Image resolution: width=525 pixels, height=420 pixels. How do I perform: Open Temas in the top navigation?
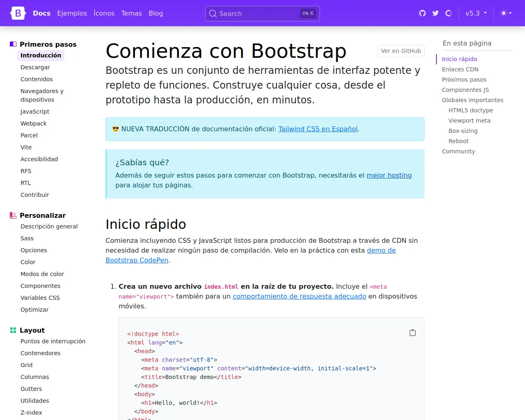coord(131,14)
